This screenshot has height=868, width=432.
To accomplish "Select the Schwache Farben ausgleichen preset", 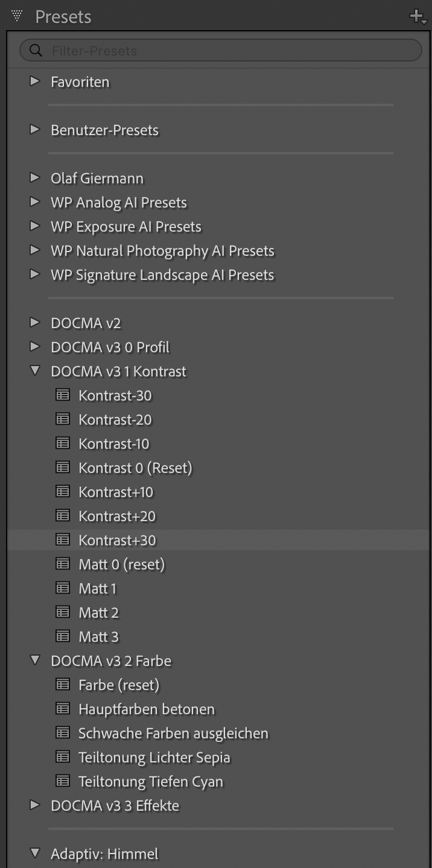I will pos(173,733).
